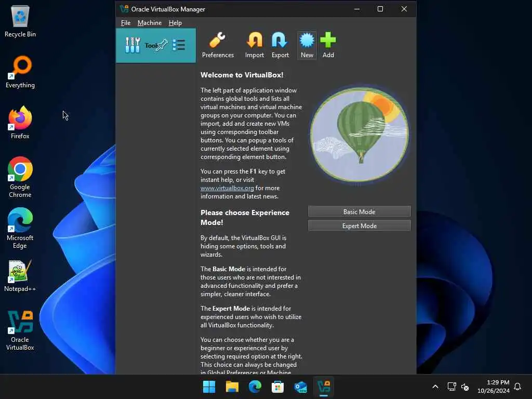Open Outlook from taskbar
Screen dimensions: 532x399
pyautogui.click(x=301, y=387)
